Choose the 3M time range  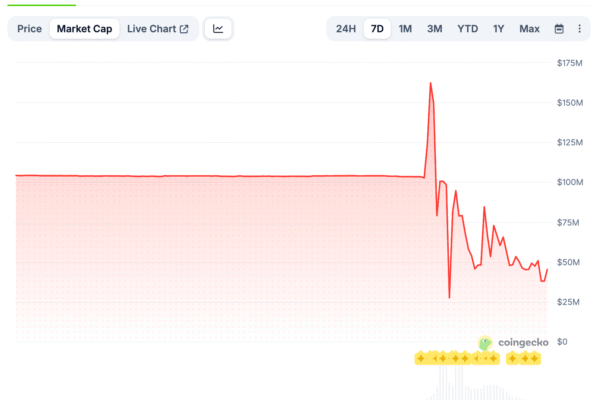point(434,29)
